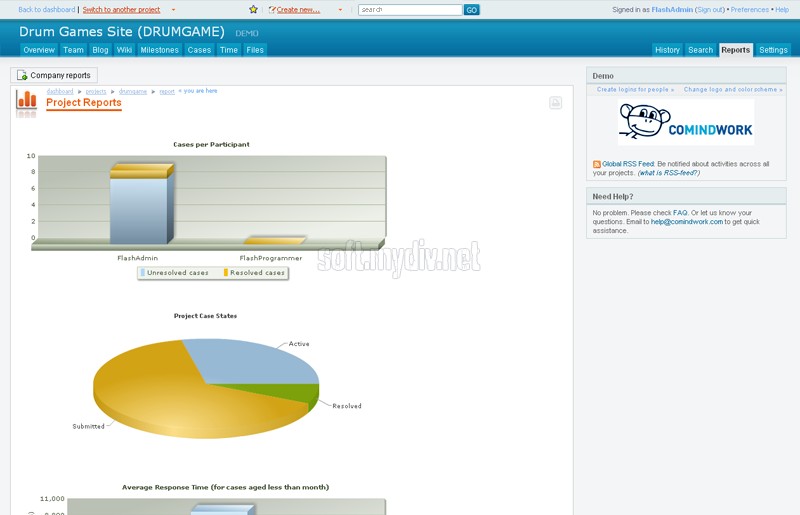Click the green Resolved pie slice
800x515 pixels.
pyautogui.click(x=286, y=392)
